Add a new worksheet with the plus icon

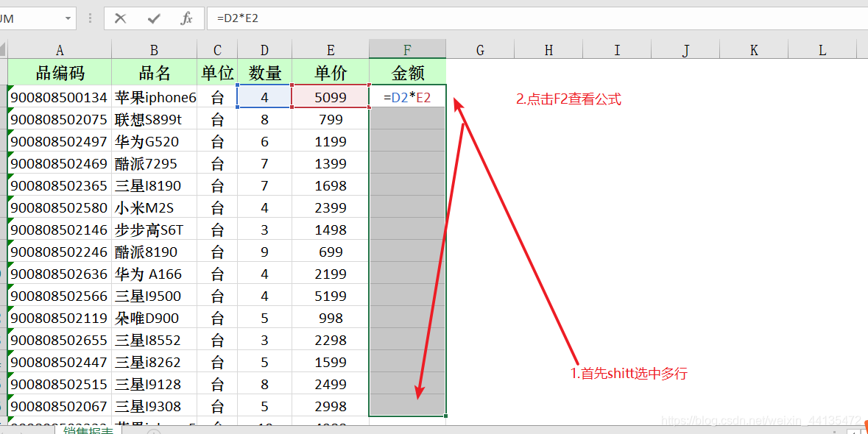(x=153, y=431)
